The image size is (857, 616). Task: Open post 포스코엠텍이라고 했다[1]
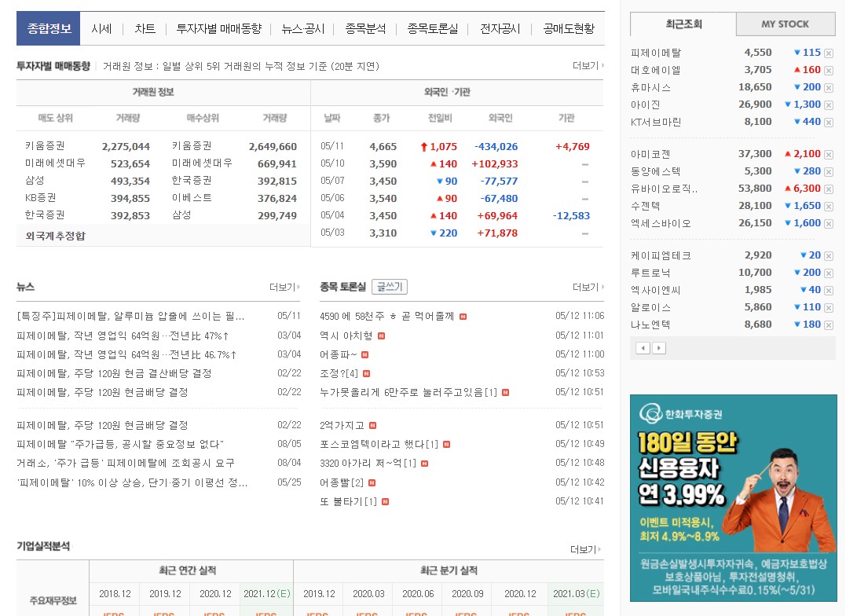coord(379,445)
